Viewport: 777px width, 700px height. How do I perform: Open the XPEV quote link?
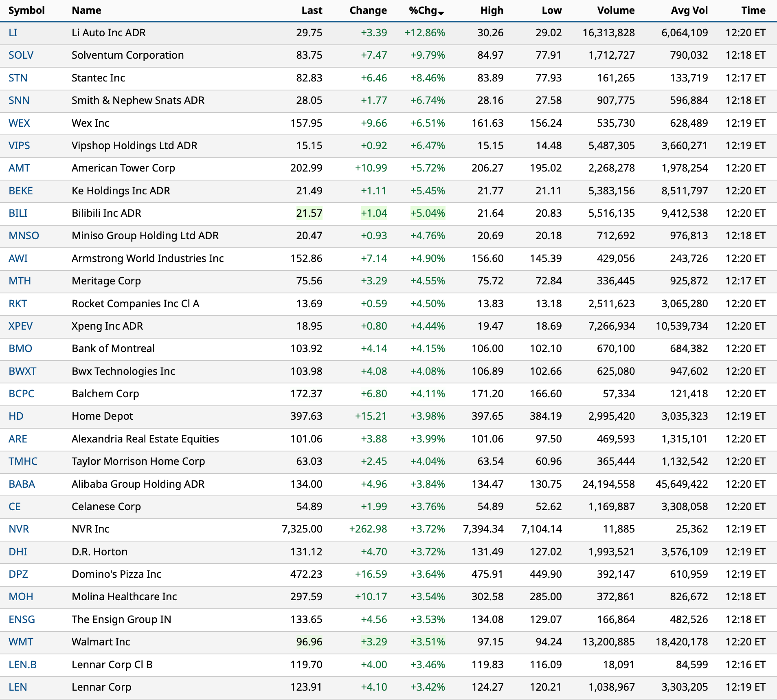coord(20,326)
